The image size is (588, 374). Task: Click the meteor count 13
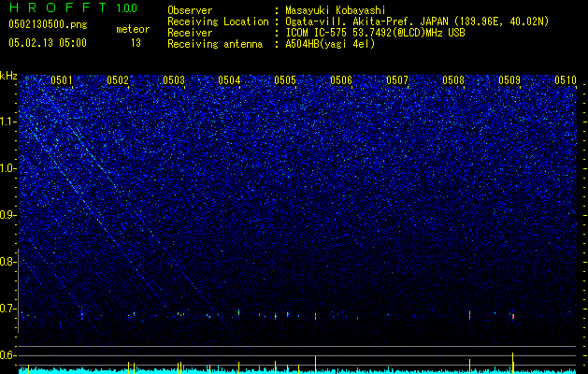point(136,43)
